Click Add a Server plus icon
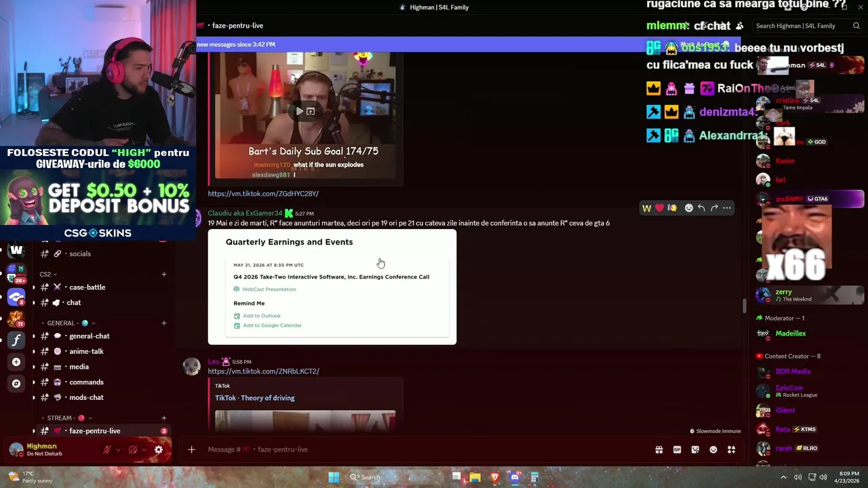The width and height of the screenshot is (868, 488). pos(16,362)
